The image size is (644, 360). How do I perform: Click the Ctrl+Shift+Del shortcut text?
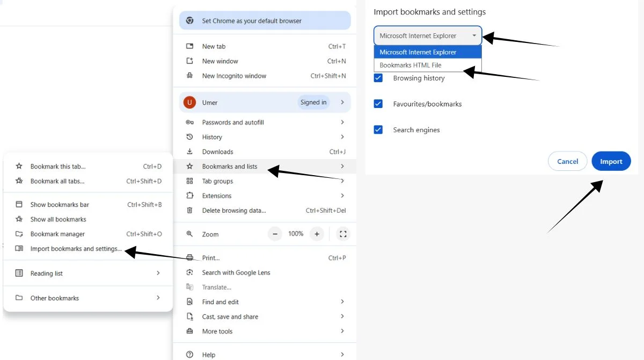click(x=326, y=211)
